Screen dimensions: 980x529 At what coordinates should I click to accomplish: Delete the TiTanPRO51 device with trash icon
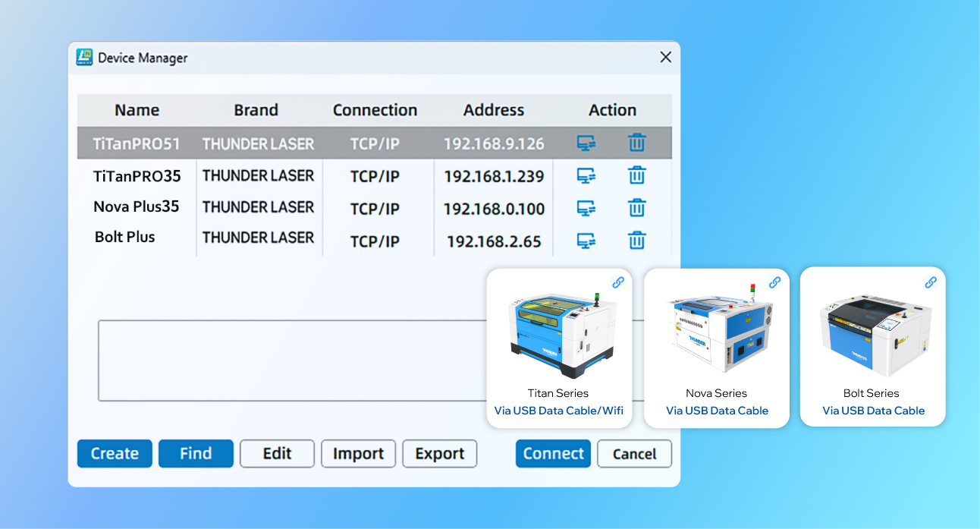pos(636,143)
